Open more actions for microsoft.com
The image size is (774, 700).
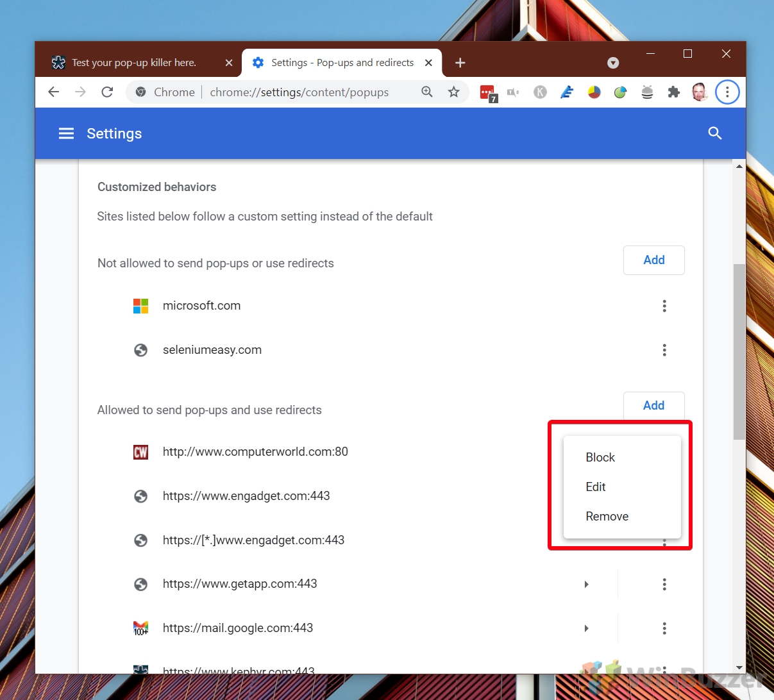coord(664,306)
